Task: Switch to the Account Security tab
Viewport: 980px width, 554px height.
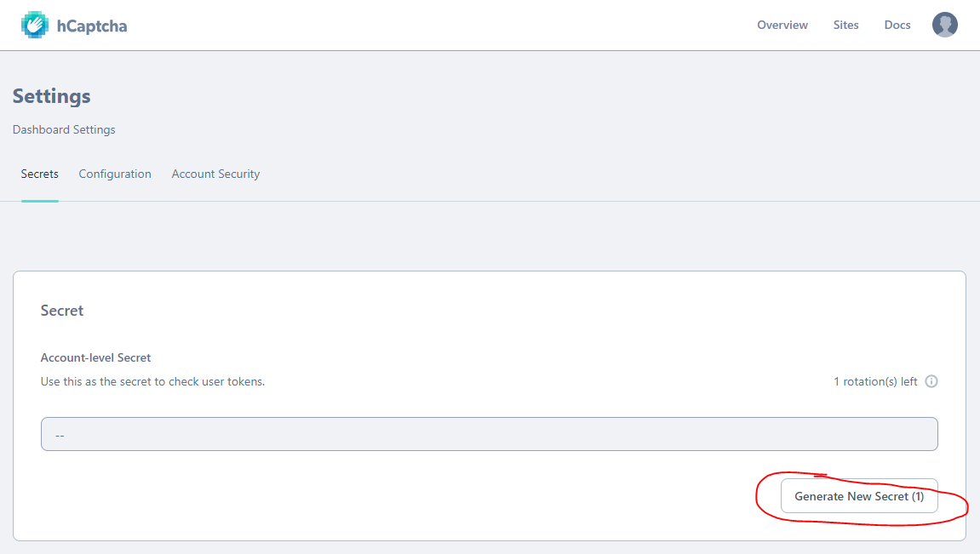Action: [215, 174]
